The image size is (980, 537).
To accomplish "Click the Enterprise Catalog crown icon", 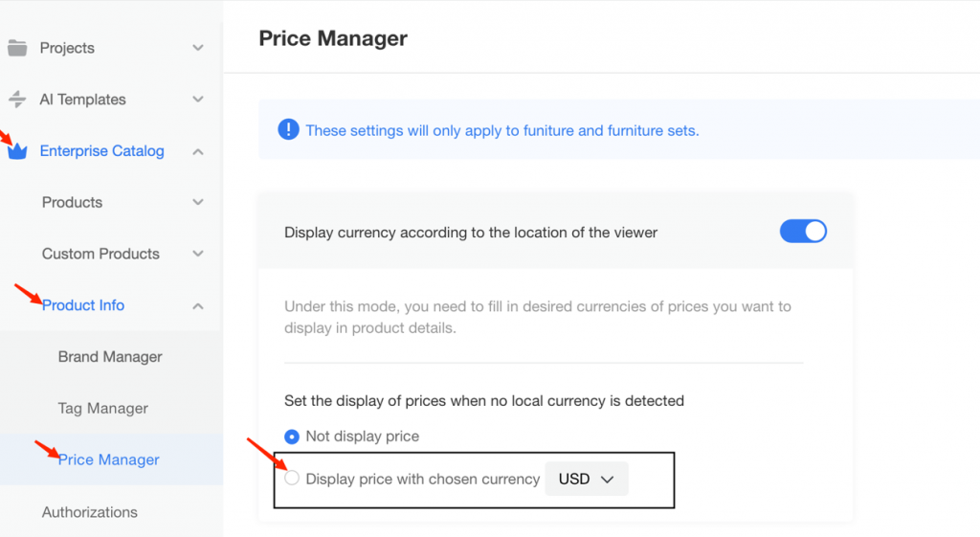I will click(x=17, y=151).
